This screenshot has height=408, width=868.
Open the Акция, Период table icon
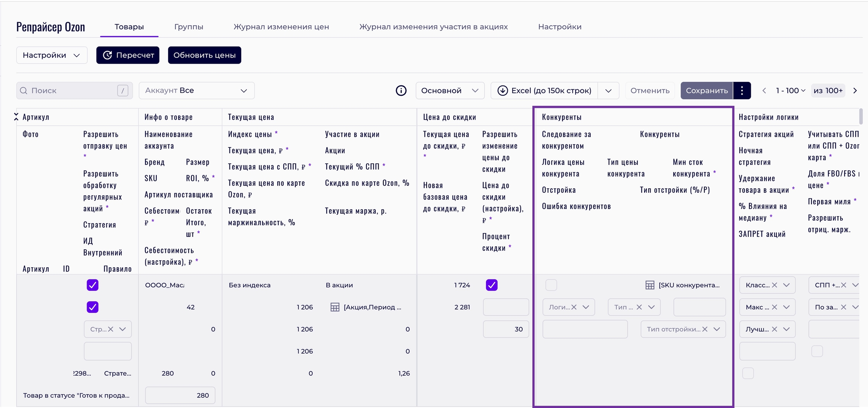335,307
